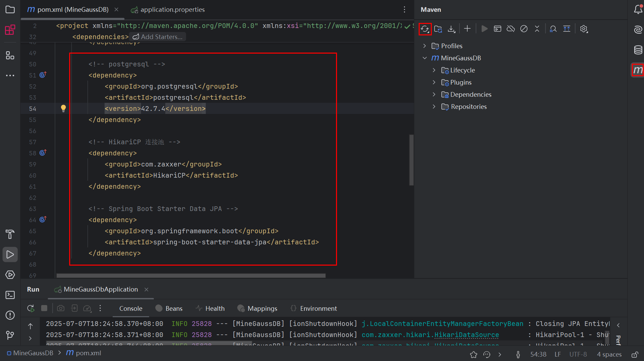Image resolution: width=644 pixels, height=361 pixels.
Task: Open the Terminal tool window icon
Action: [x=10, y=295]
